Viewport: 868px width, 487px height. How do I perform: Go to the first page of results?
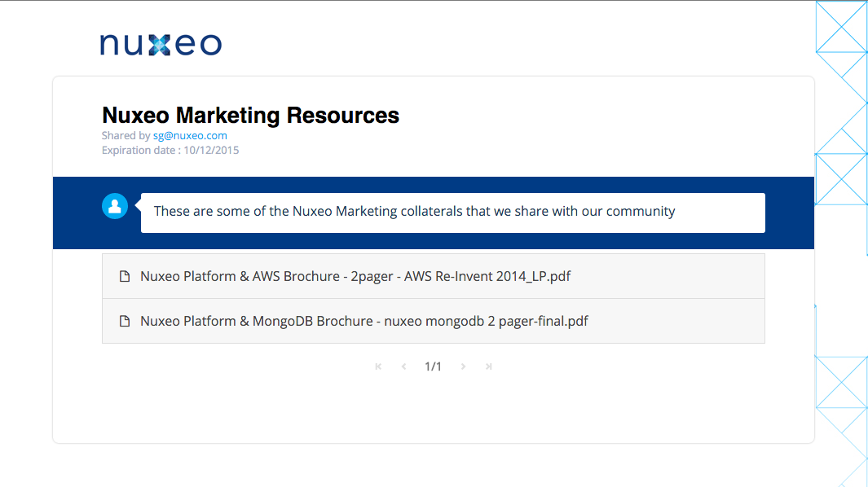point(378,366)
